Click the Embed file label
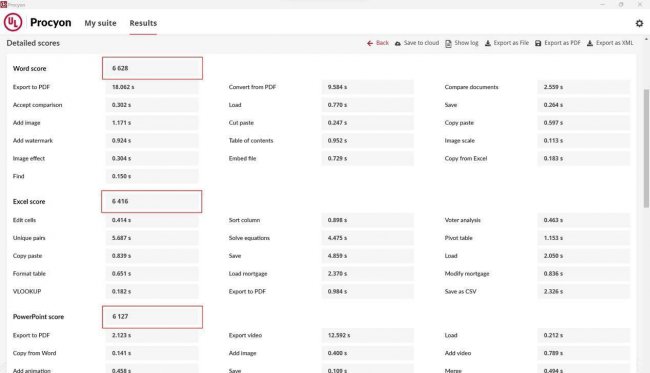650x373 pixels. 242,158
